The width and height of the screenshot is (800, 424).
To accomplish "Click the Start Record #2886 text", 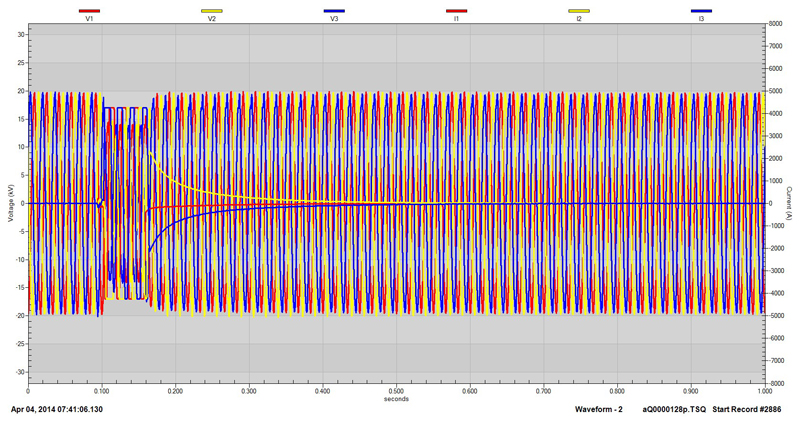I will click(746, 409).
